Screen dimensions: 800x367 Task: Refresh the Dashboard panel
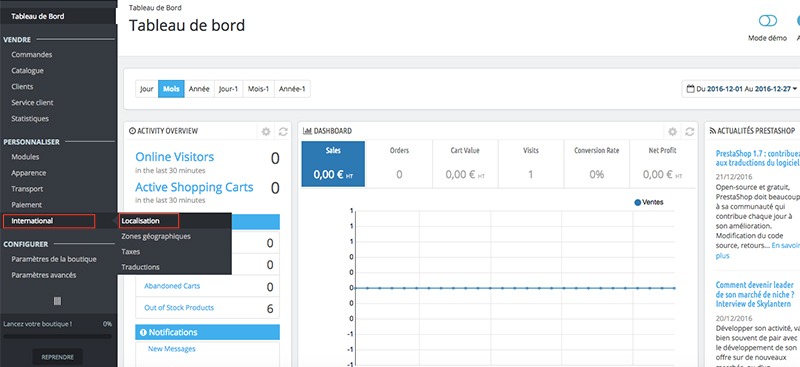[689, 132]
